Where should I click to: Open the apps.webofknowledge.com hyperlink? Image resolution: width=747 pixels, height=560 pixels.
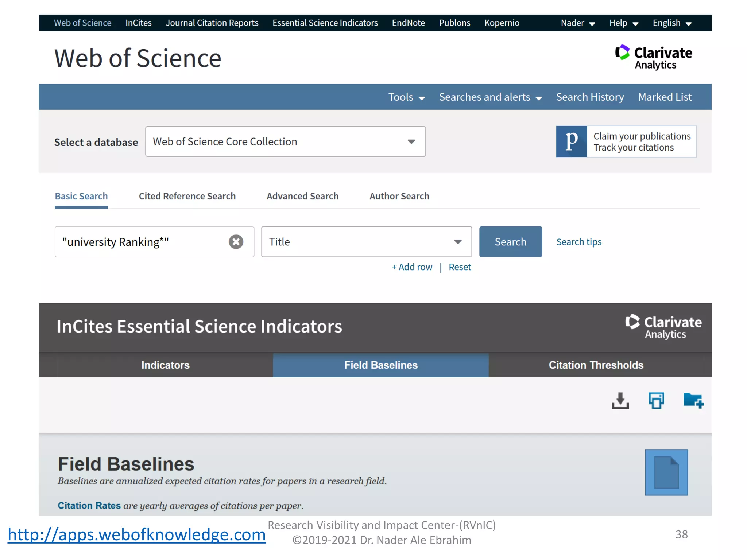137,535
